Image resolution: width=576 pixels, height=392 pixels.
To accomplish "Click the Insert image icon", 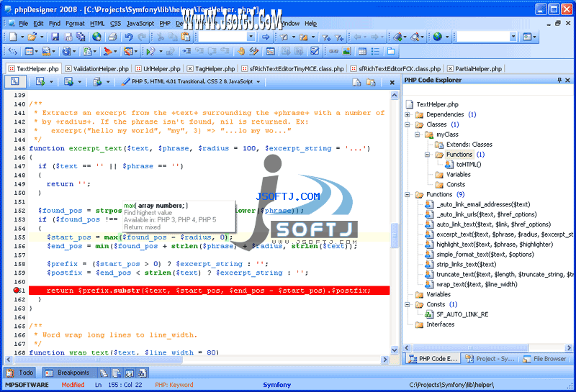I will point(346,51).
